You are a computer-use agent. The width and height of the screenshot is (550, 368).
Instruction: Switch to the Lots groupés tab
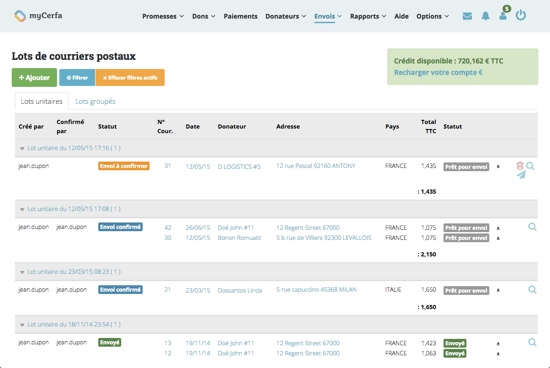click(95, 101)
